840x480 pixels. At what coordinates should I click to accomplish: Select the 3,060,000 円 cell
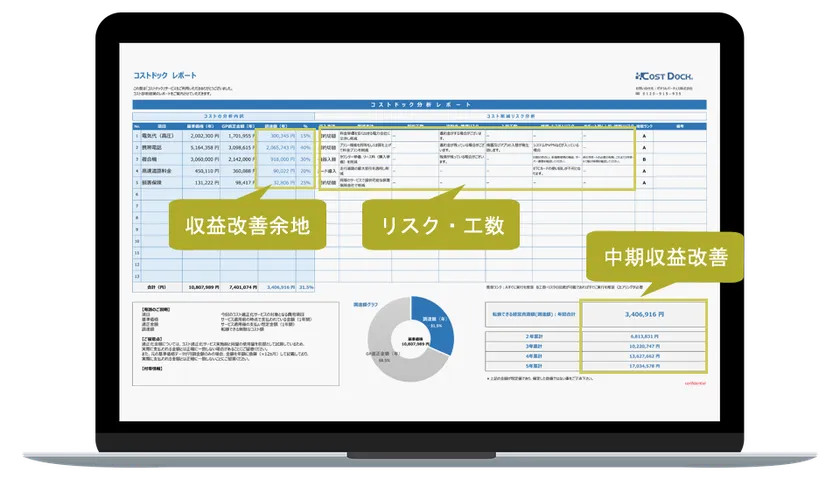coord(201,159)
